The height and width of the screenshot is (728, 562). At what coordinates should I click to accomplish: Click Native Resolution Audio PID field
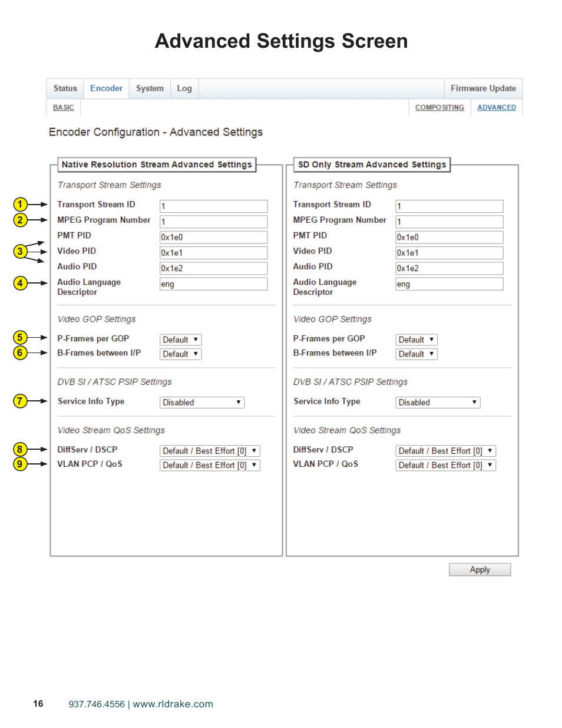(x=213, y=268)
